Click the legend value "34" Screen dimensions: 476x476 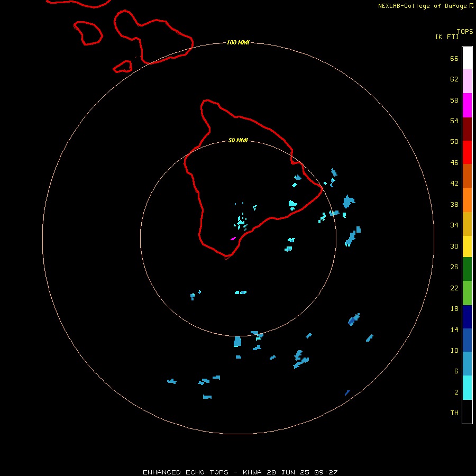click(x=454, y=225)
